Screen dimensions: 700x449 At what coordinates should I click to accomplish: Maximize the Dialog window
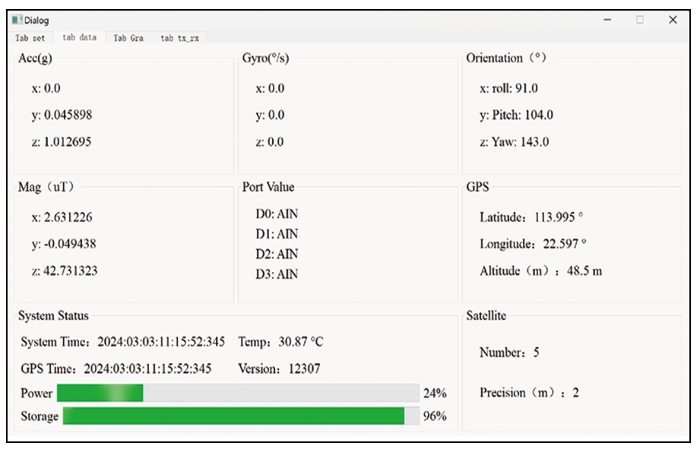[640, 19]
